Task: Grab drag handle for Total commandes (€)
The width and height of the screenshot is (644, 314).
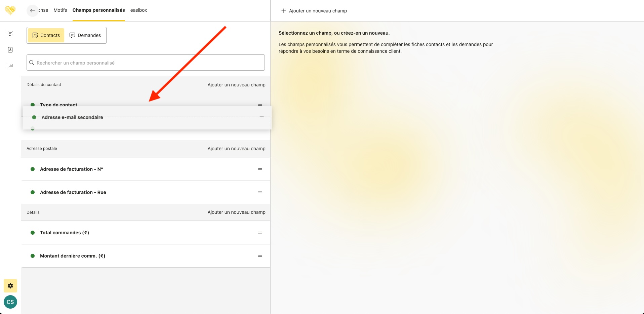Action: tap(260, 233)
